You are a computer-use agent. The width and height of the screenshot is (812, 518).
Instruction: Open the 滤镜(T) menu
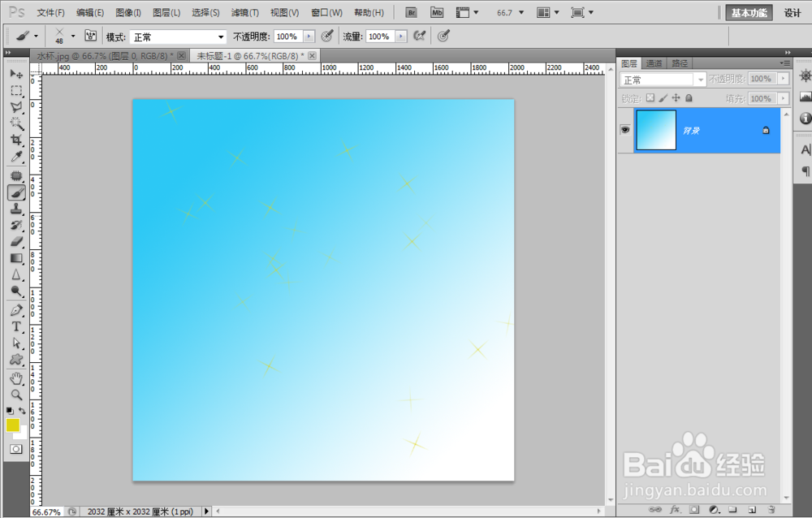tap(245, 12)
